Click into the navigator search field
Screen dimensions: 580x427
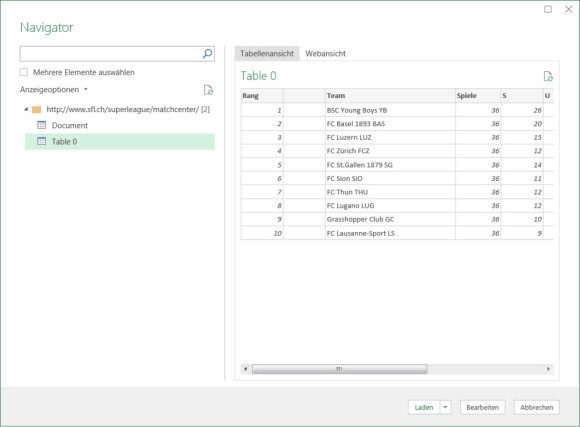tap(111, 54)
